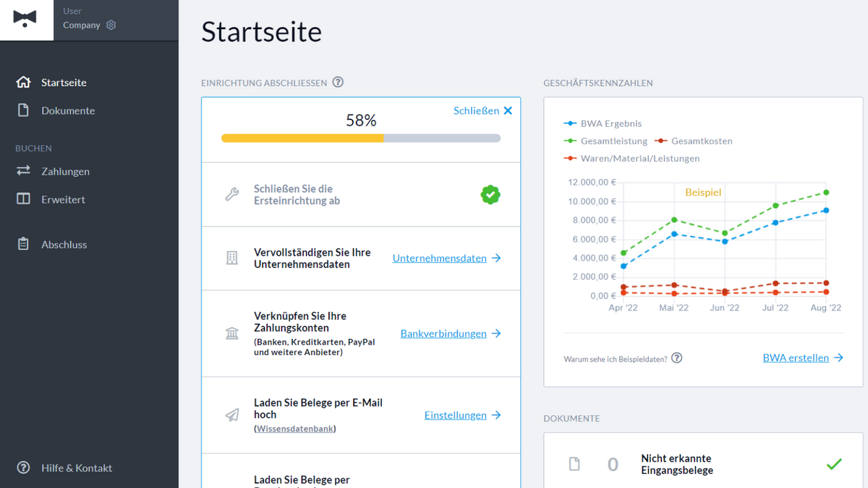Click the Hilfe & Kontakt question icon
Viewport: 868px width, 488px height.
click(x=24, y=468)
